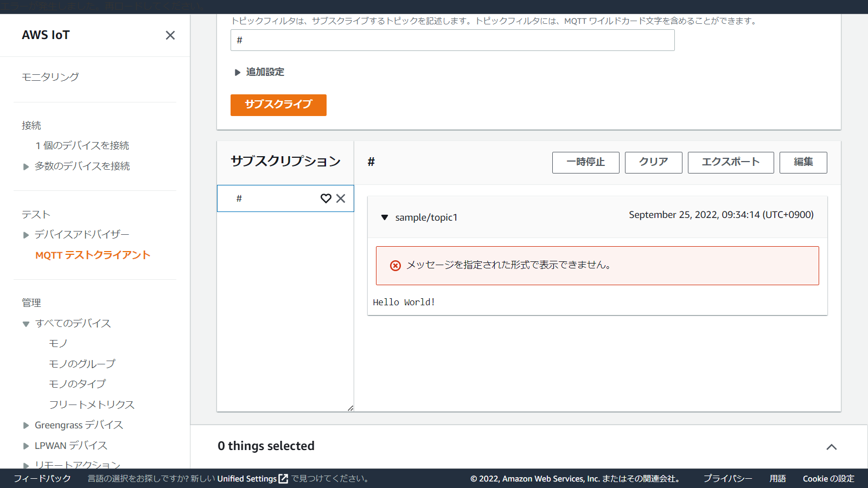This screenshot has height=488, width=868.
Task: Expand the デバイスアドバイザー menu
Action: (26, 235)
